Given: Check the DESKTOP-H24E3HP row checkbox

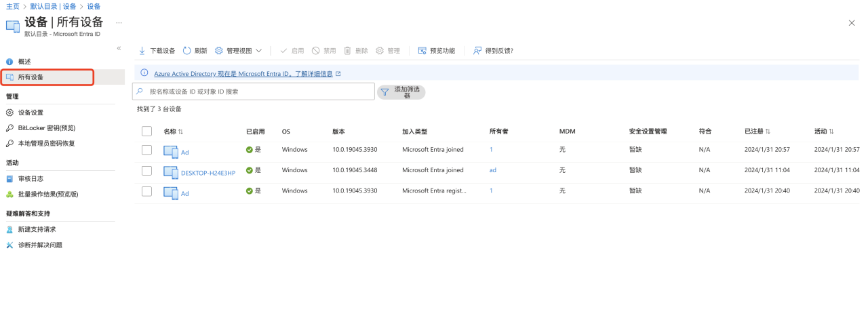Looking at the screenshot, I should pyautogui.click(x=146, y=170).
